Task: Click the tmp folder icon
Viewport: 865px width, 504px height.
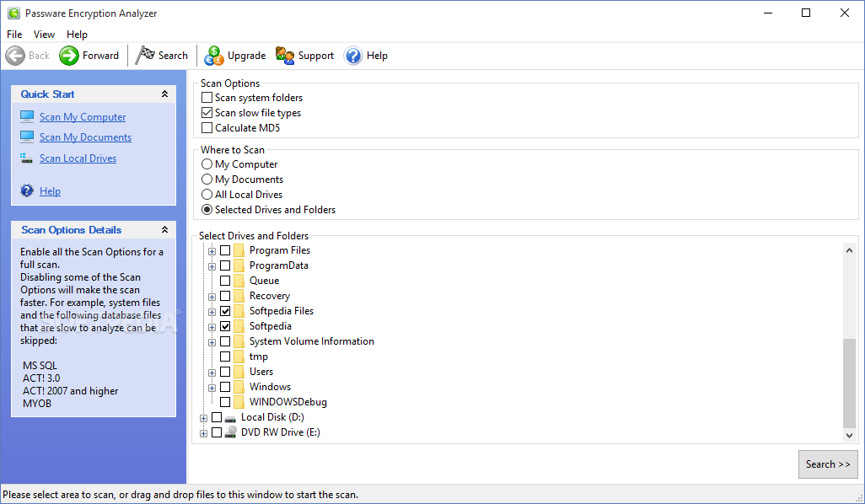Action: point(239,357)
